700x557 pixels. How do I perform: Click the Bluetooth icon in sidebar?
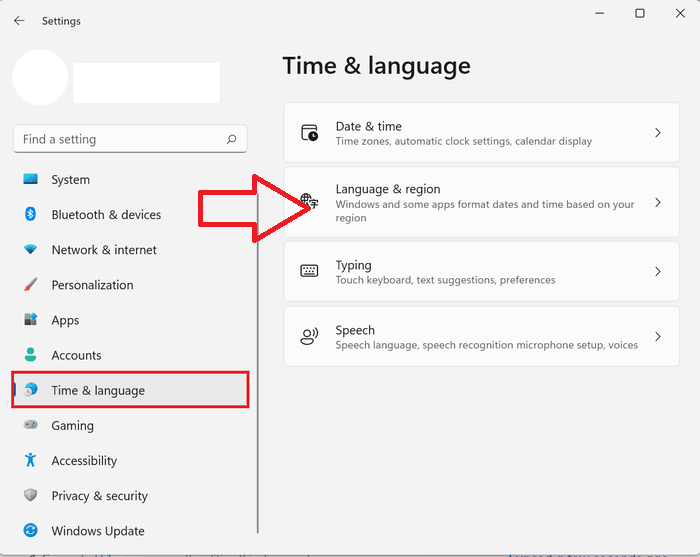click(30, 214)
